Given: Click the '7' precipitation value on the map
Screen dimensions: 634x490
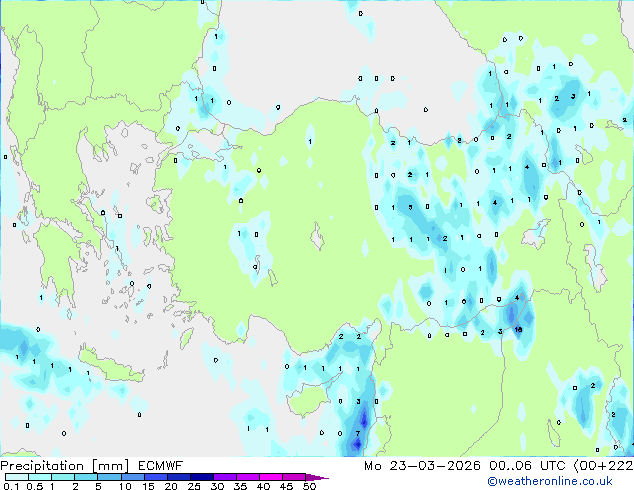Looking at the screenshot, I should point(357,433).
